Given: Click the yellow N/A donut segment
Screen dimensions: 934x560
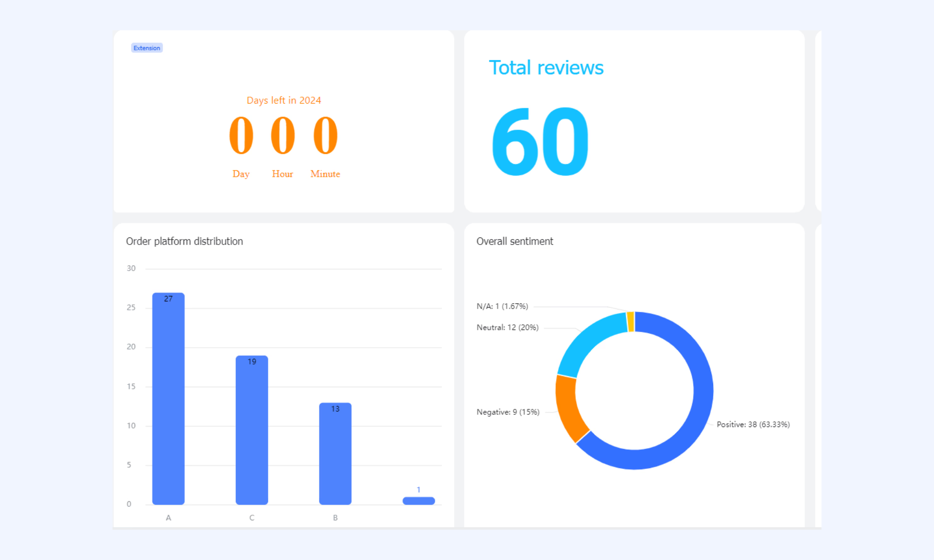Looking at the screenshot, I should (x=630, y=322).
